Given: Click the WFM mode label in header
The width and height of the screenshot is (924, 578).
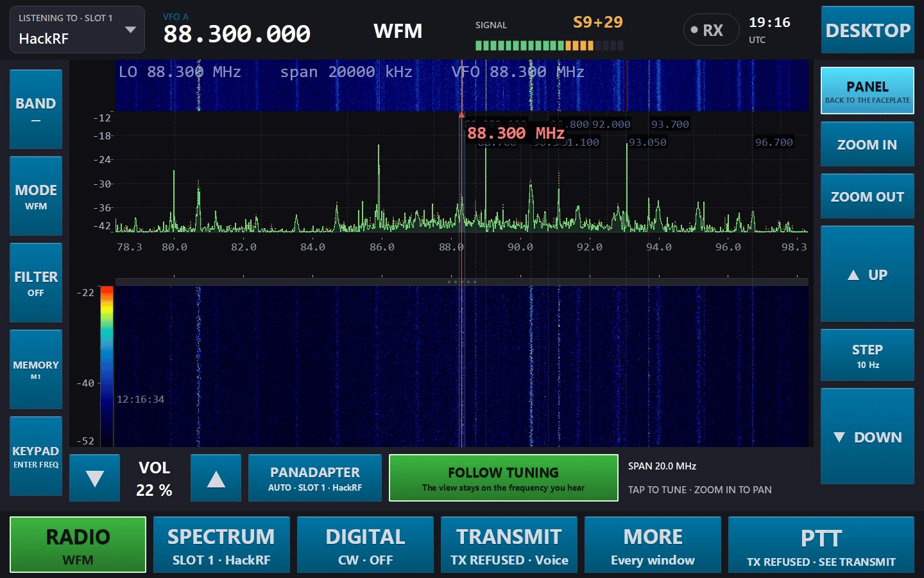Looking at the screenshot, I should [x=398, y=31].
